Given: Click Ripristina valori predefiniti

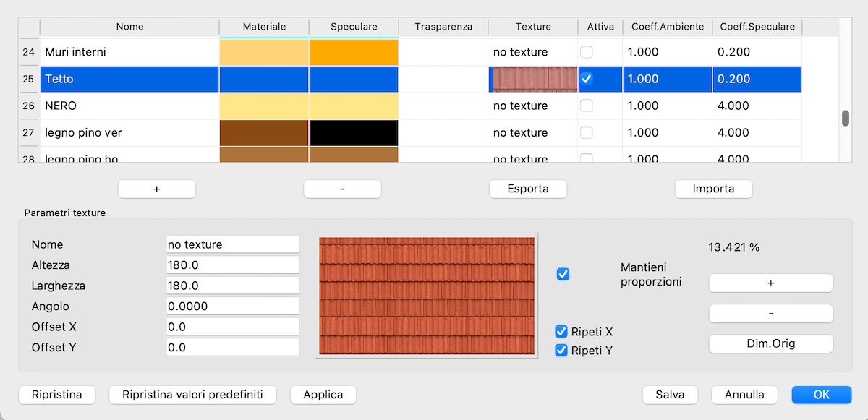Looking at the screenshot, I should pos(192,395).
